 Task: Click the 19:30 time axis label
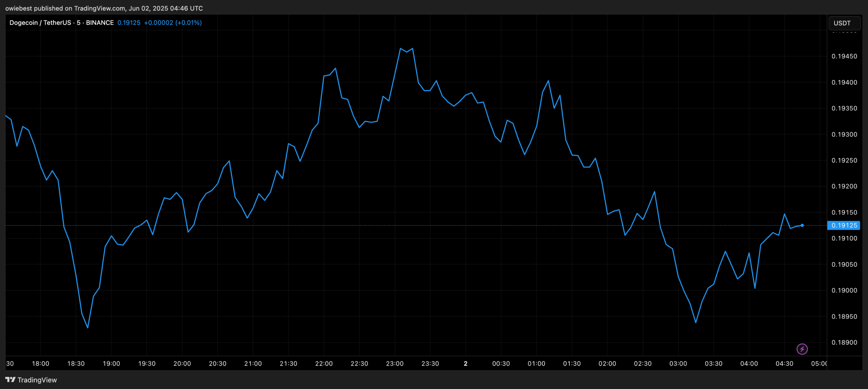[x=147, y=364]
